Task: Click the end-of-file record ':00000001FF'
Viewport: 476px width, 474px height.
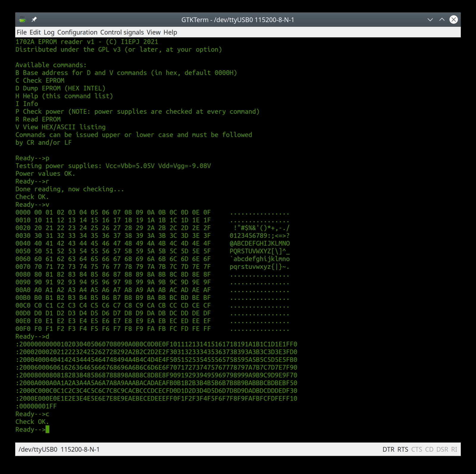Action: pos(36,406)
